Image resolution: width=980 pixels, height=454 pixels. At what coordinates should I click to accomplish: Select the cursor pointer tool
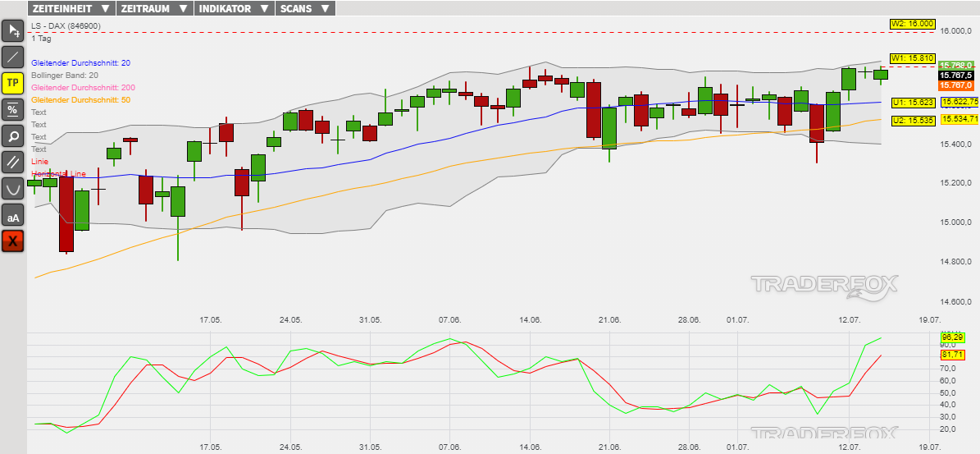click(13, 31)
